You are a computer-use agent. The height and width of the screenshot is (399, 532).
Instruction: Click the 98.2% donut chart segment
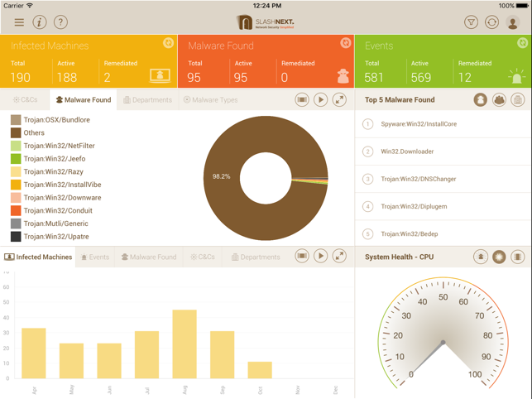point(221,176)
